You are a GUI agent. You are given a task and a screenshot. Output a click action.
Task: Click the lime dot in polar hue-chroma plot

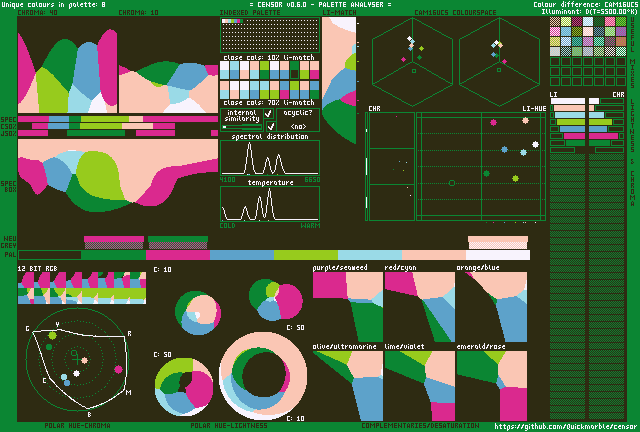[x=52, y=336]
